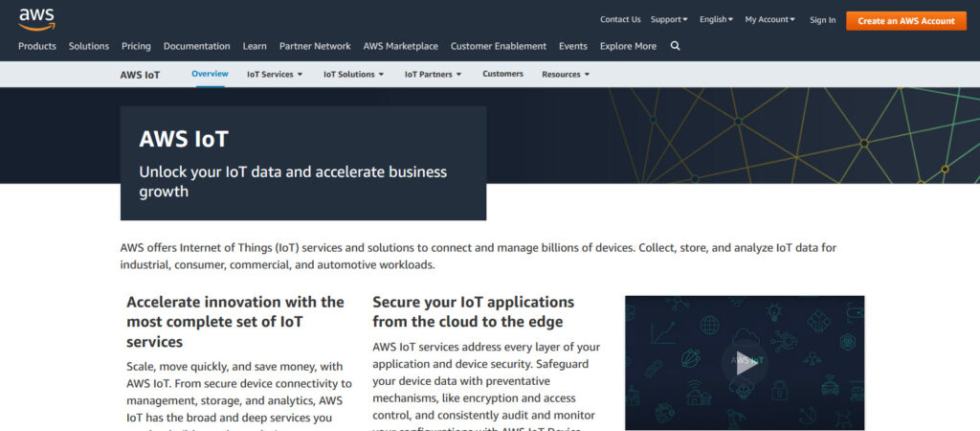Click 'Accelerate innovation' heading

point(235,322)
